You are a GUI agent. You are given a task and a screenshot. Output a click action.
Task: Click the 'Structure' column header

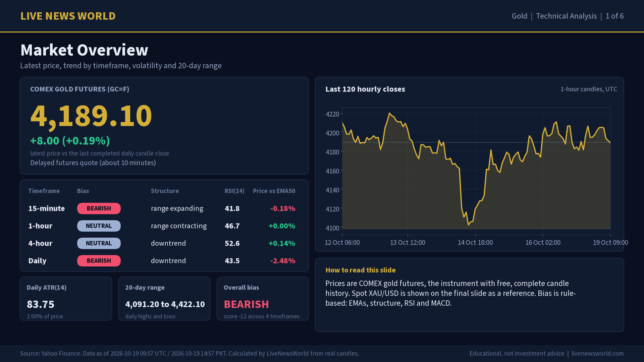click(165, 191)
